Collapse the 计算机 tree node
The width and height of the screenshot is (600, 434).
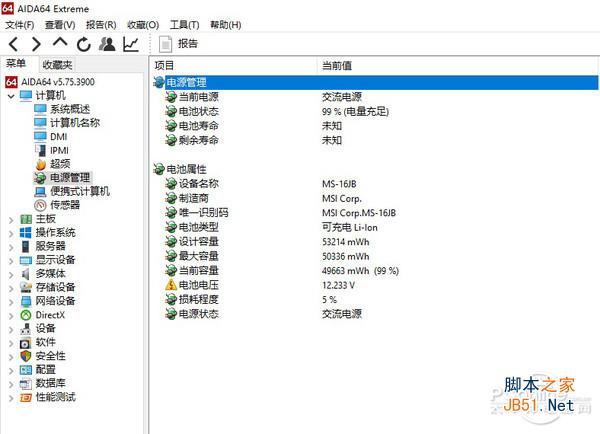coord(11,96)
